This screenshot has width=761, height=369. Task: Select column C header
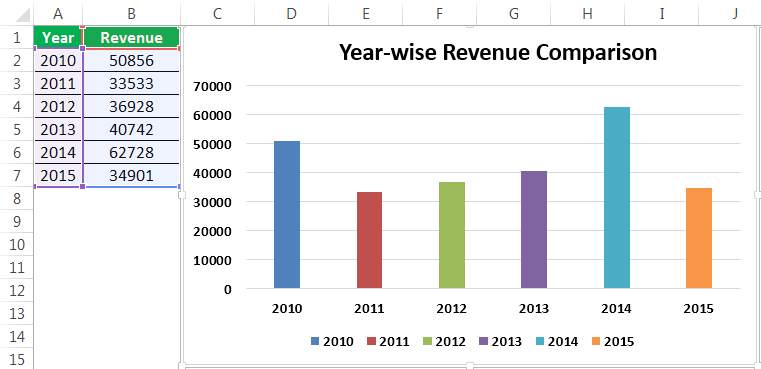tap(217, 14)
